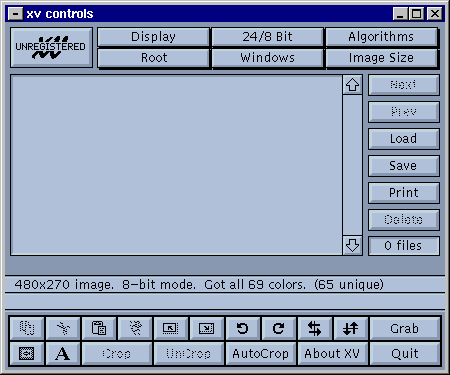Click the Grab button

click(405, 328)
